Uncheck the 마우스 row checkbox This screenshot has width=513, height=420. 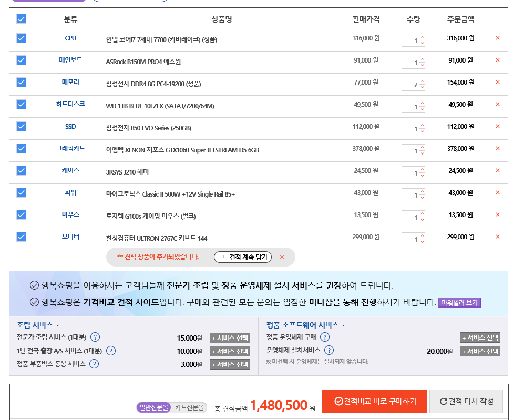(21, 214)
